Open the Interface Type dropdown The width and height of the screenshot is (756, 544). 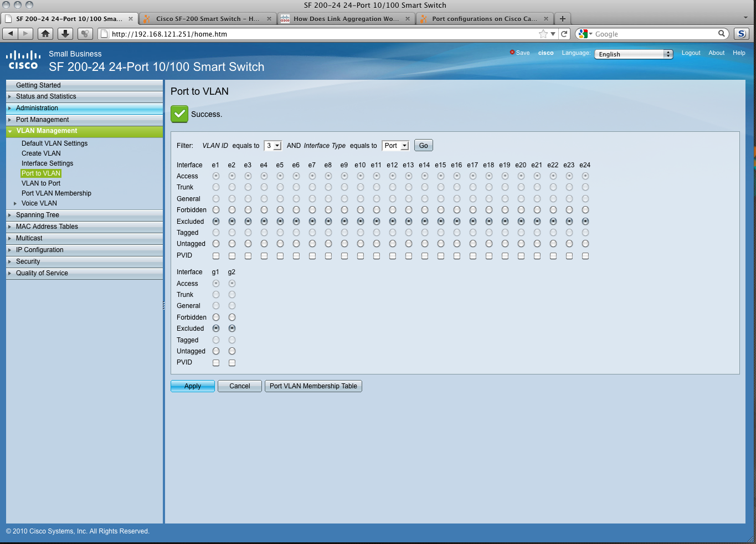(x=395, y=146)
